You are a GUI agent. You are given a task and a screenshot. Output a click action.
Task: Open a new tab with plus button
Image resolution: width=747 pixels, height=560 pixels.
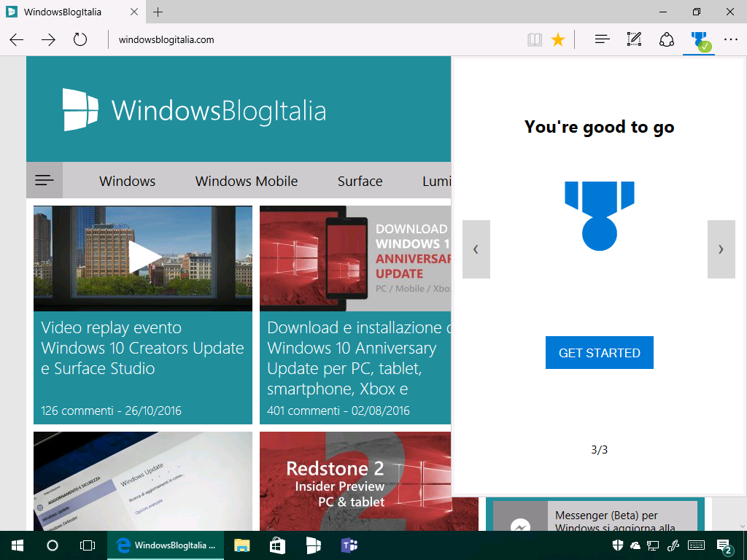(158, 12)
